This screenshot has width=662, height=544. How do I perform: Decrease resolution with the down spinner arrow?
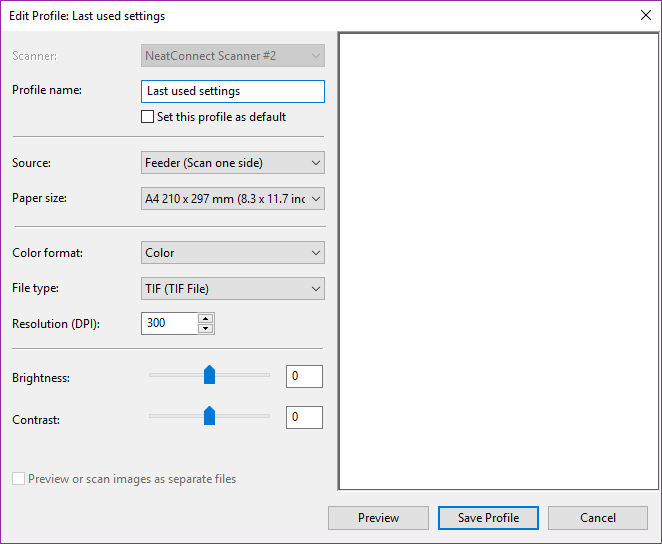(206, 328)
